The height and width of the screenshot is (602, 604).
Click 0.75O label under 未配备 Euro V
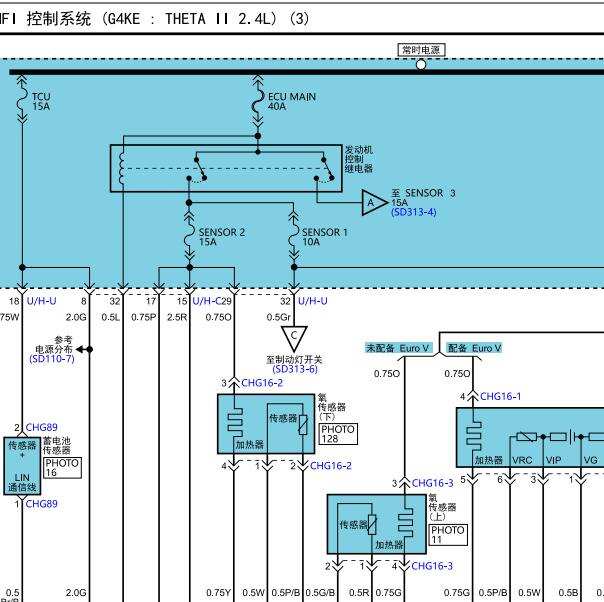(387, 374)
